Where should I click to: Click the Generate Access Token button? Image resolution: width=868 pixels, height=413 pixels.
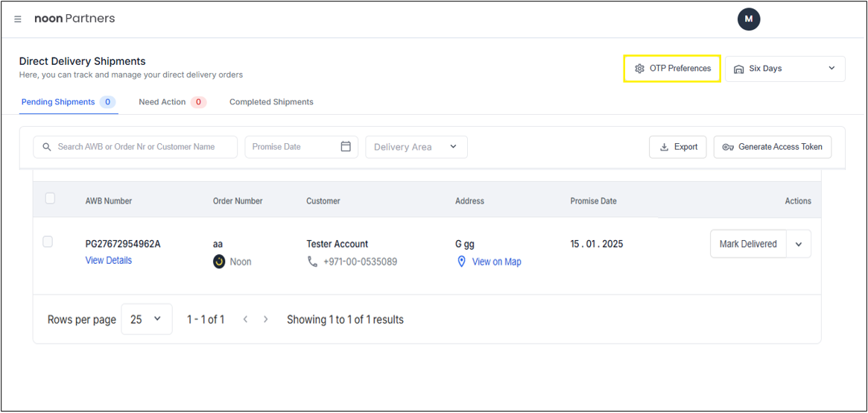tap(772, 147)
